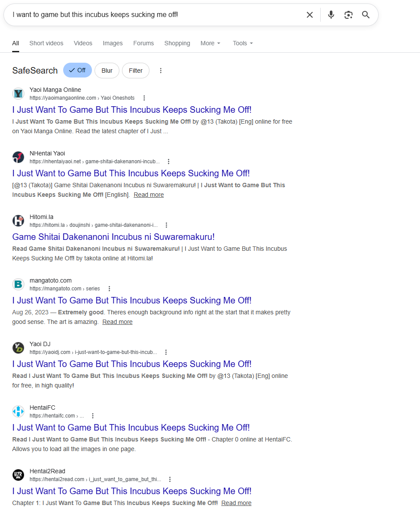
Task: Open the mangatoto.com result title link
Action: point(132,300)
